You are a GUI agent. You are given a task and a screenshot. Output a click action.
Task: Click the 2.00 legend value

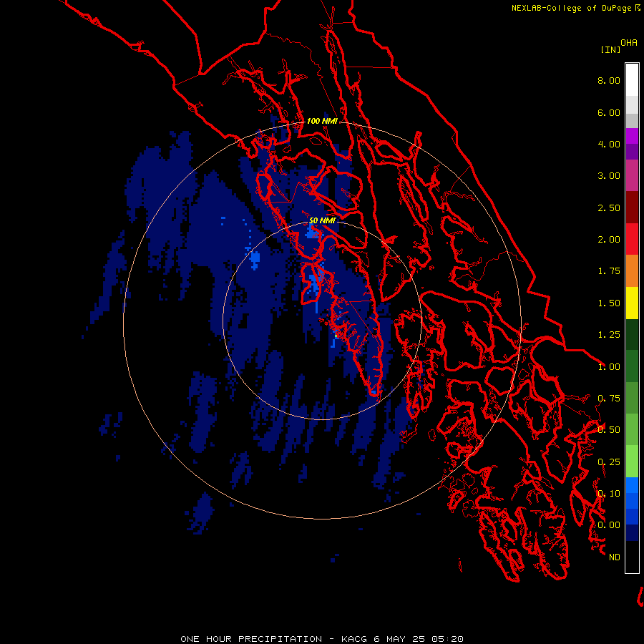pos(609,240)
